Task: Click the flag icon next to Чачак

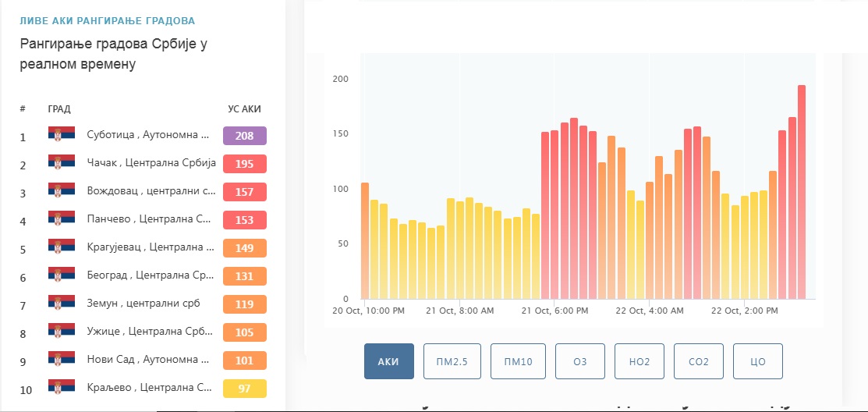Action: [62, 162]
